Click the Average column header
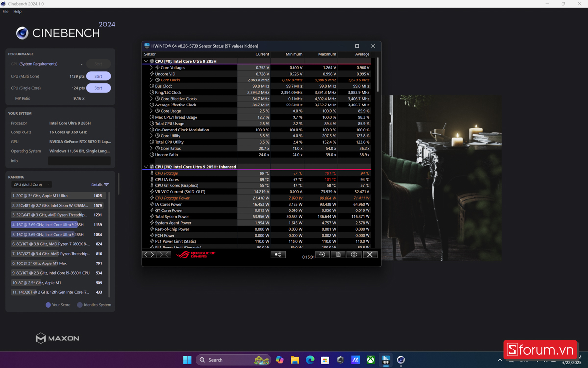The width and height of the screenshot is (588, 368). pyautogui.click(x=354, y=54)
